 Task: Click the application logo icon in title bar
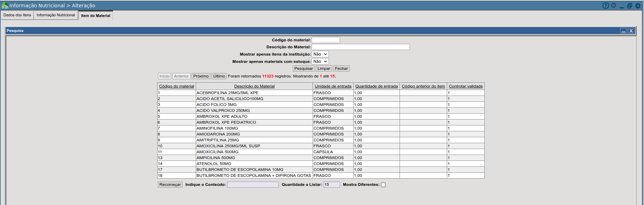click(x=5, y=6)
